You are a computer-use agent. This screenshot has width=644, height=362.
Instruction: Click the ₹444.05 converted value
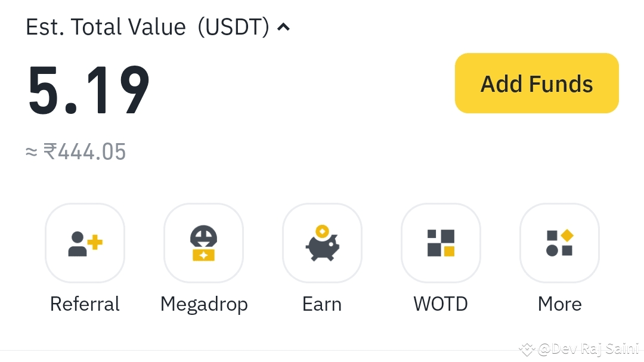point(85,152)
